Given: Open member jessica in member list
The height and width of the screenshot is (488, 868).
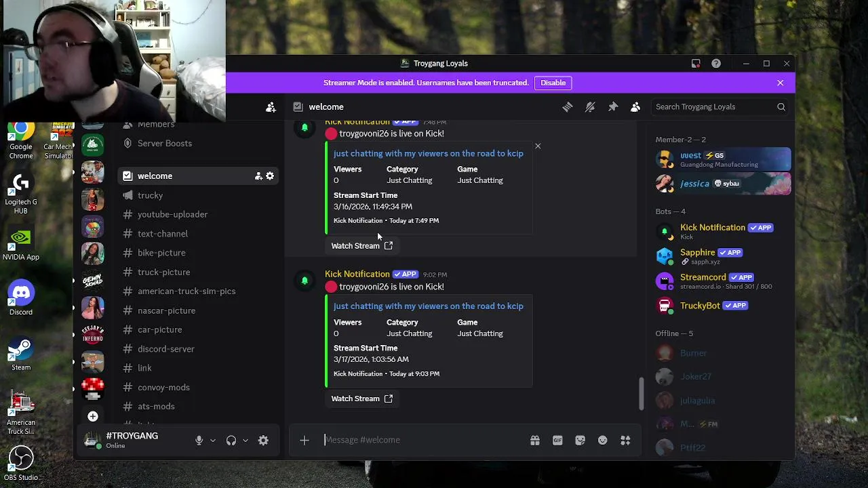Looking at the screenshot, I should (723, 184).
